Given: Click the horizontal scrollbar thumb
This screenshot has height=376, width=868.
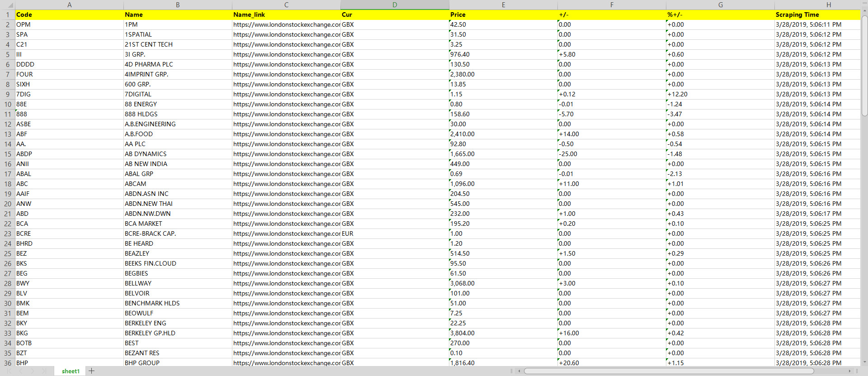Looking at the screenshot, I should [x=669, y=371].
